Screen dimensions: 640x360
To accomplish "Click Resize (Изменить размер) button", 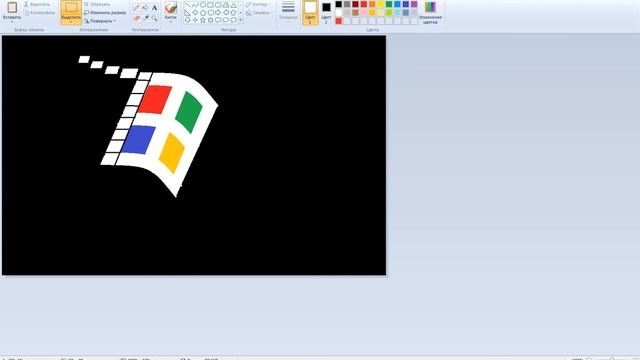I will 105,13.
